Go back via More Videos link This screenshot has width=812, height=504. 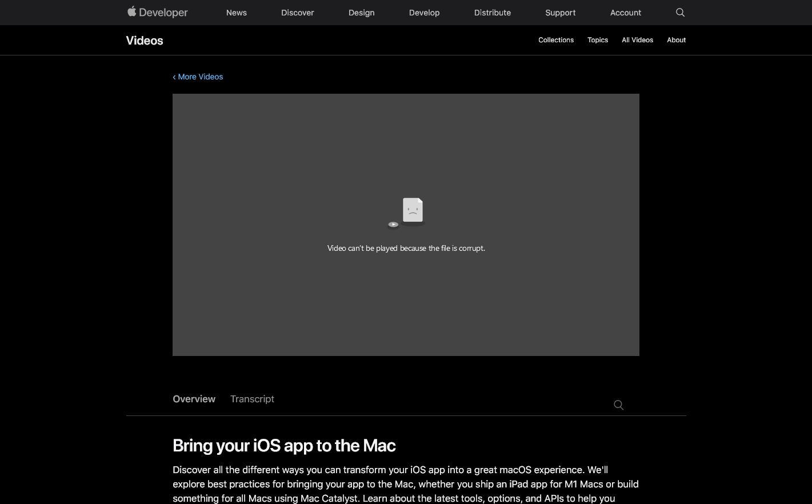[x=198, y=77]
